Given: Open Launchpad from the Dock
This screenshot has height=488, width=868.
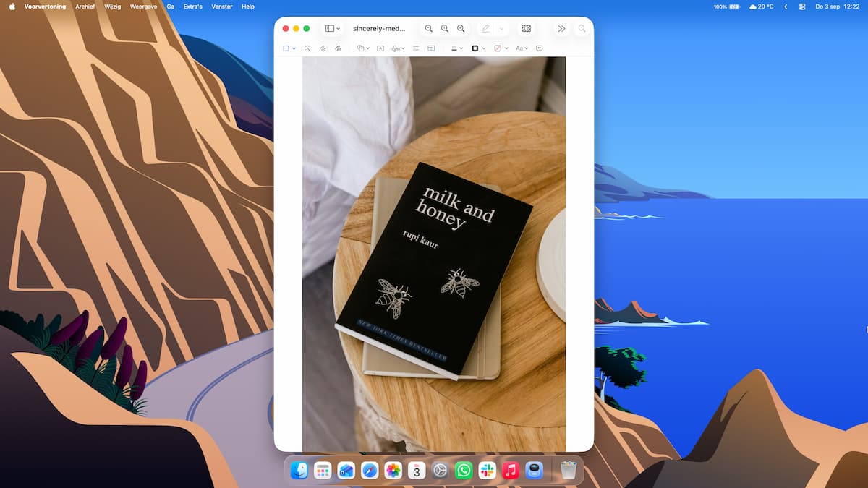Looking at the screenshot, I should tap(323, 471).
